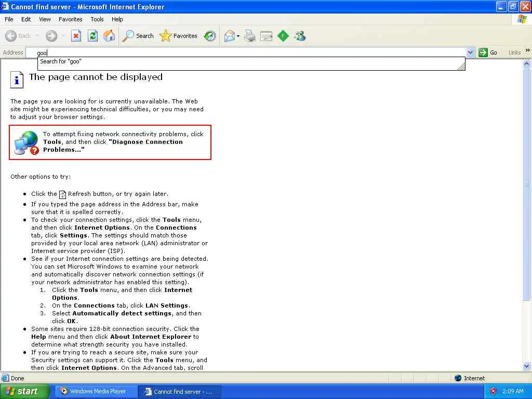The width and height of the screenshot is (532, 399).
Task: Open the Search pane
Action: (138, 36)
